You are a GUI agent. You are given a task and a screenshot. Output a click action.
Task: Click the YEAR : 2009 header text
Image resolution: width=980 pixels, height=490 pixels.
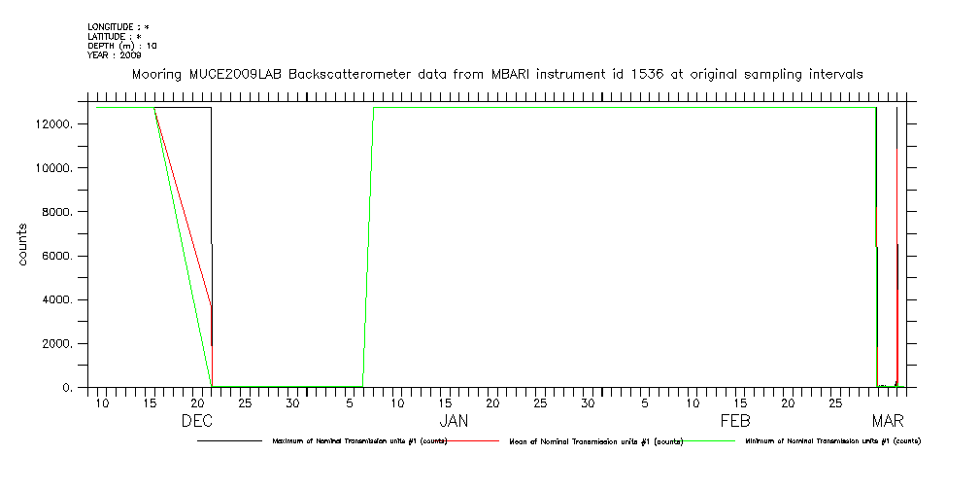point(115,55)
